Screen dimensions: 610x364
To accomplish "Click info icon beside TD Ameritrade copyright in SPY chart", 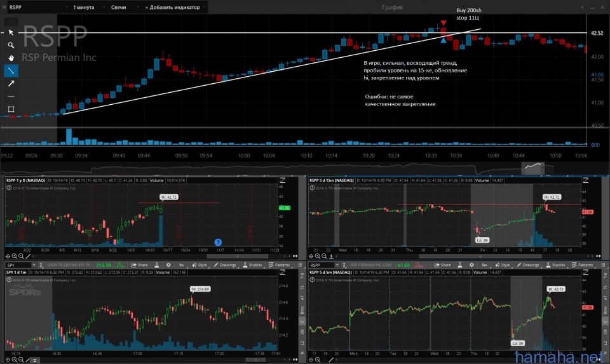I will (x=8, y=280).
